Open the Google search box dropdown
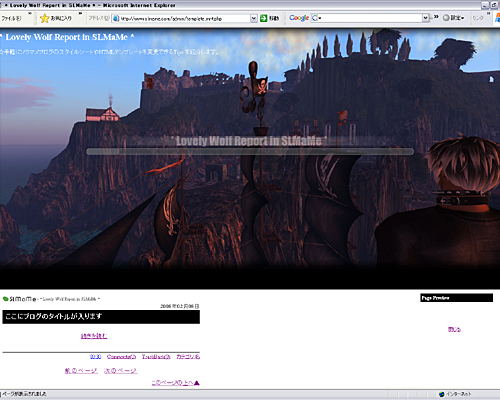500x400 pixels. tap(425, 18)
